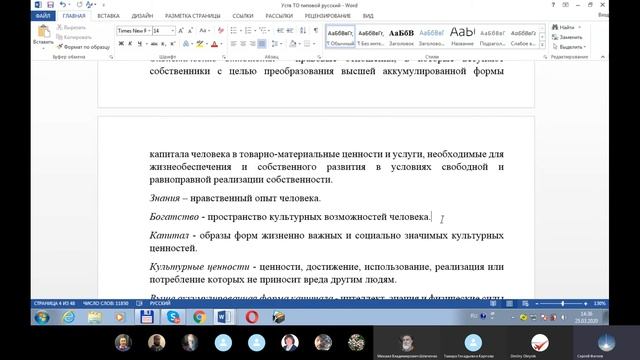640x360 pixels.
Task: Click the Redo icon in title bar
Action: 79,5
